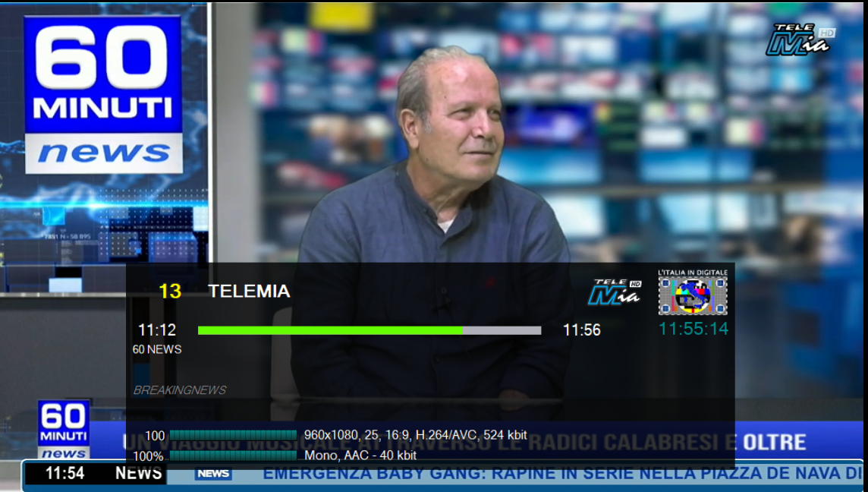This screenshot has height=492, width=868.
Task: Click the small 60 Minuti news logo
Action: point(64,430)
